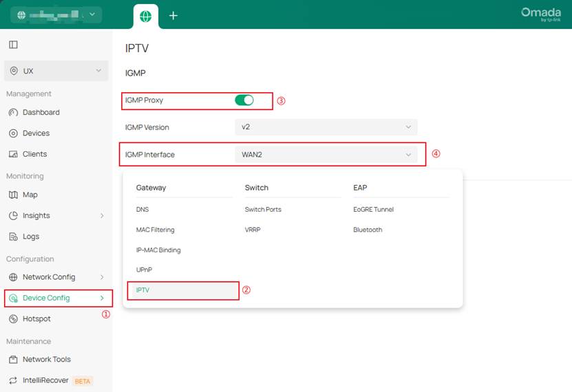This screenshot has height=392, width=572.
Task: Open Switch Ports under Switch column
Action: coord(263,209)
